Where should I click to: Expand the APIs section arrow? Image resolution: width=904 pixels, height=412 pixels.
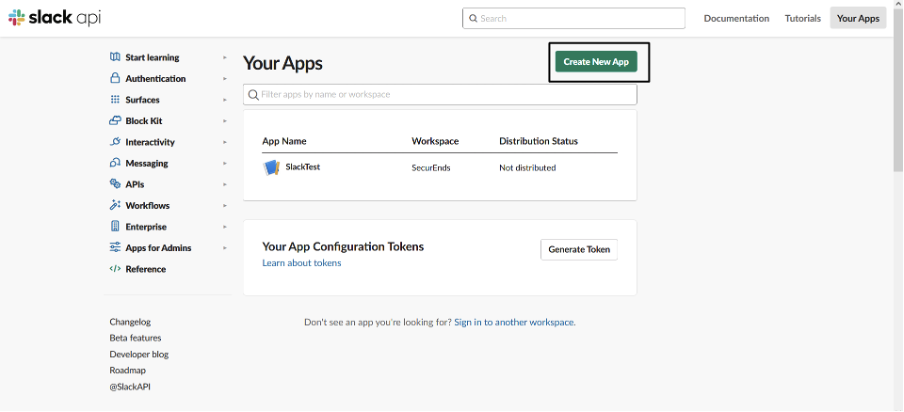tap(225, 184)
